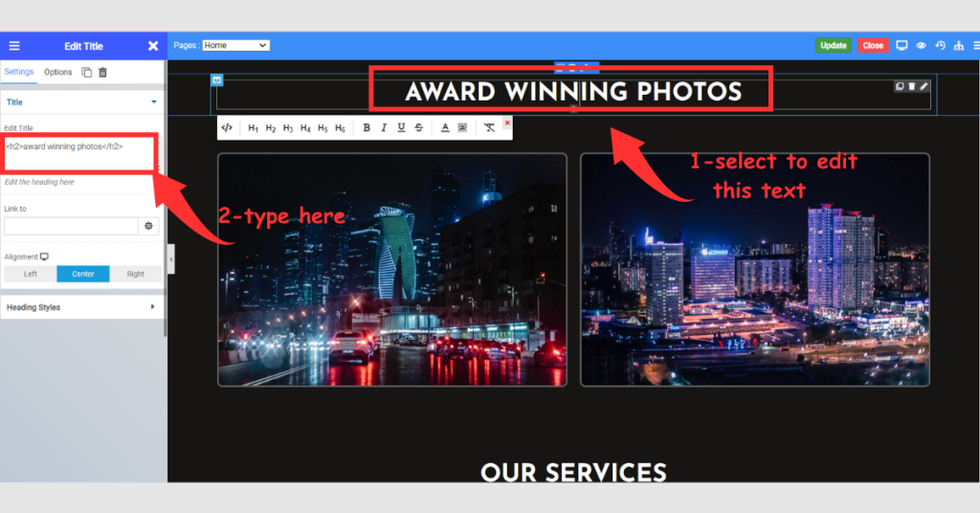980x513 pixels.
Task: Apply H1 heading format
Action: (253, 128)
